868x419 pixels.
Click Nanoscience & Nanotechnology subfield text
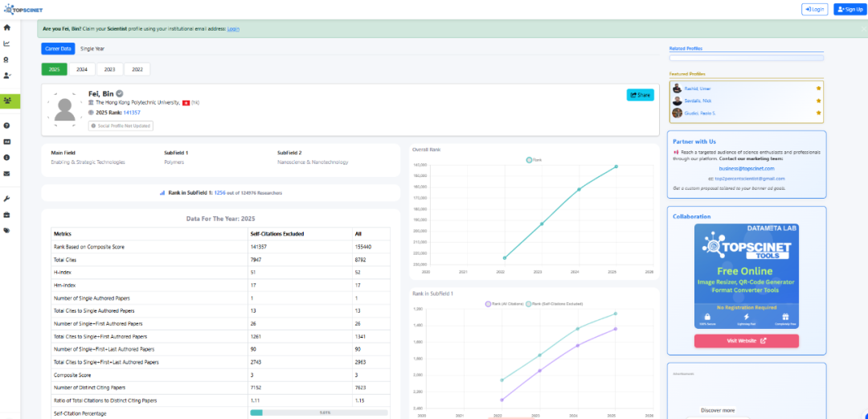tap(313, 162)
